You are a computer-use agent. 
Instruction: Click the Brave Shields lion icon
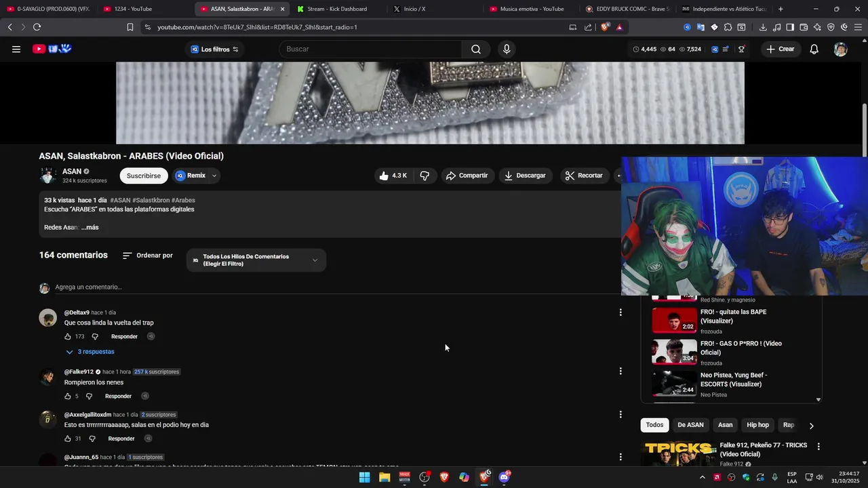[x=605, y=27]
